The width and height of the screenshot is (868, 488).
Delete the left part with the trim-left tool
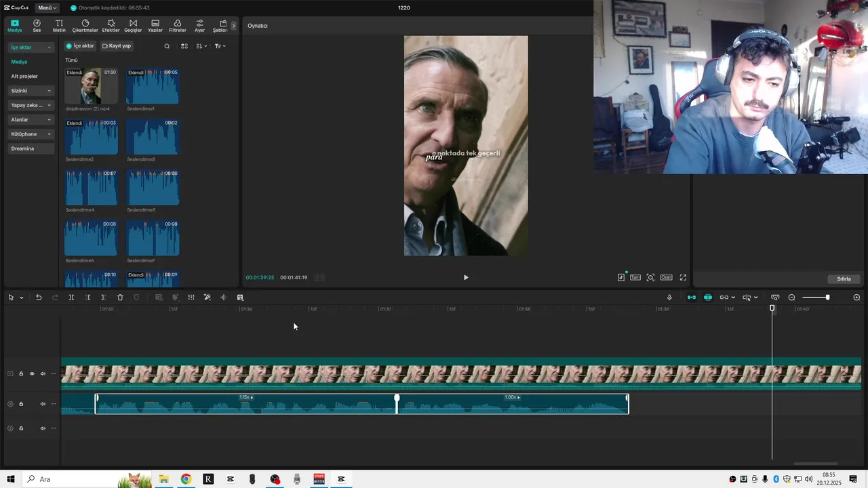87,298
